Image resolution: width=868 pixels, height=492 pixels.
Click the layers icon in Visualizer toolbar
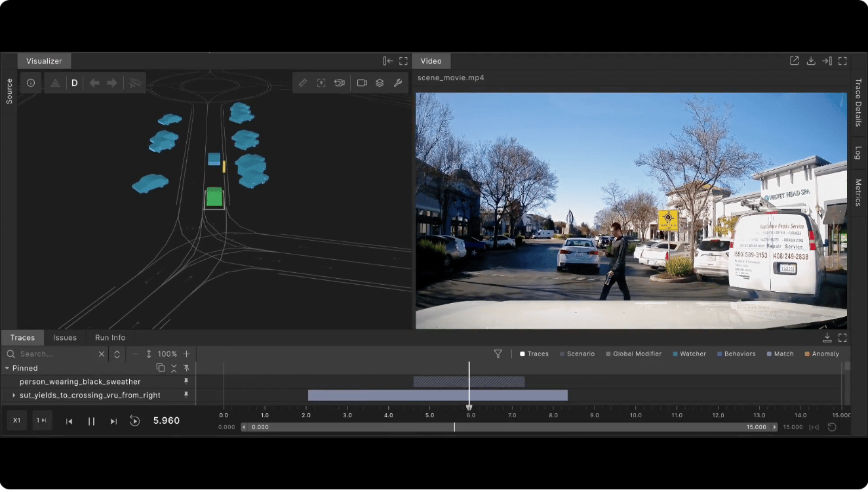[380, 83]
